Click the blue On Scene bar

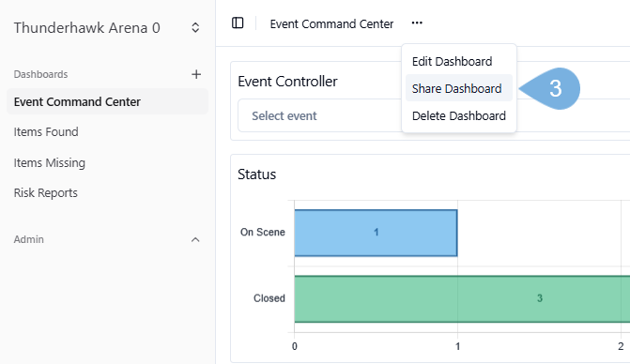click(376, 233)
